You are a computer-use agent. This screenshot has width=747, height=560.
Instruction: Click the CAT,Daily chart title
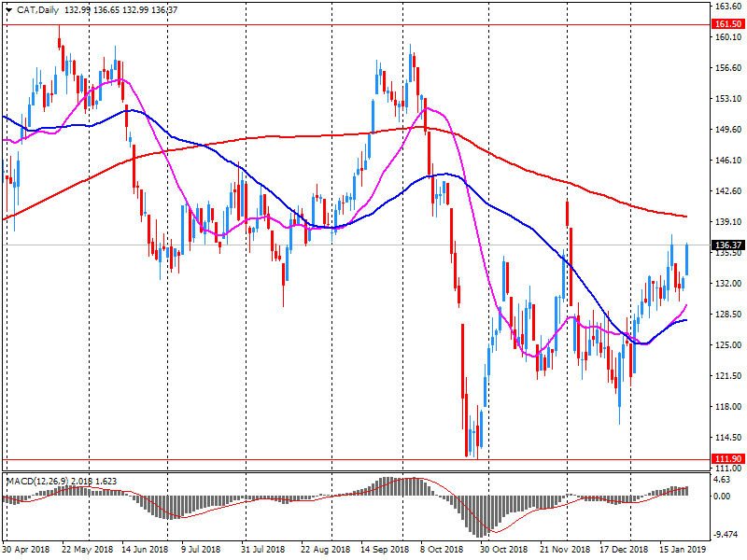[x=37, y=10]
